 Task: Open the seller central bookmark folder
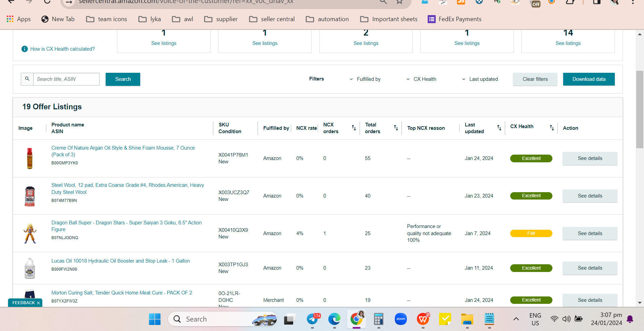[x=272, y=19]
